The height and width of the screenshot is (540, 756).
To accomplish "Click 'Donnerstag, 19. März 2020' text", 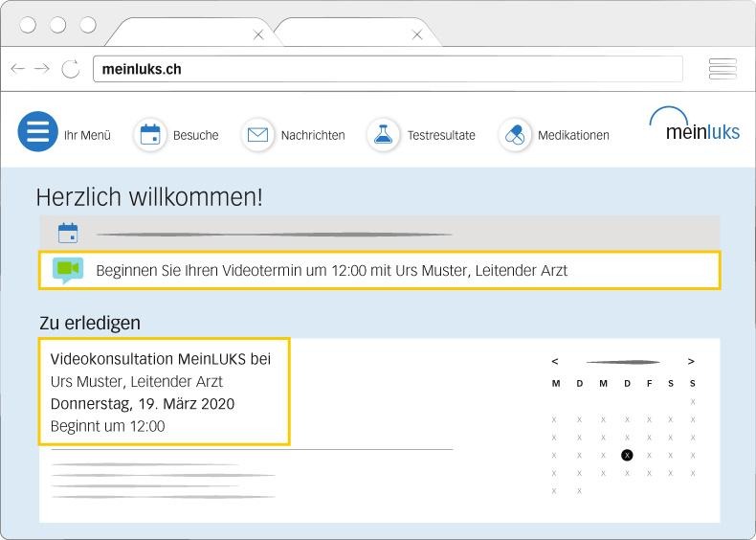I will pyautogui.click(x=143, y=404).
